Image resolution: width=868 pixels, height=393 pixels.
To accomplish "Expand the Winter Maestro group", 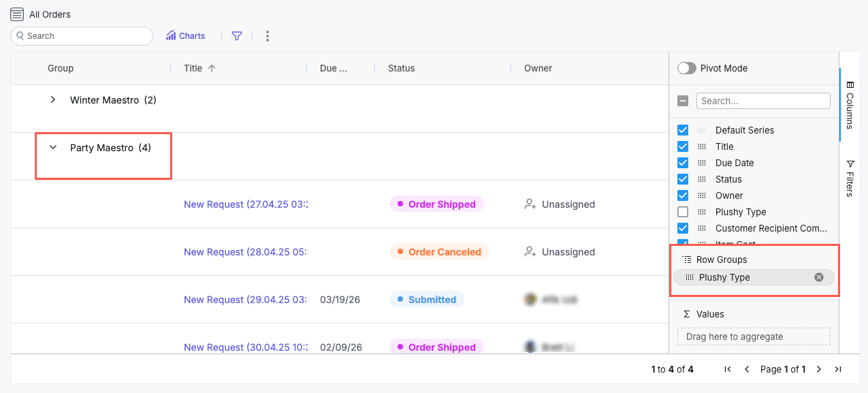I will tap(53, 100).
